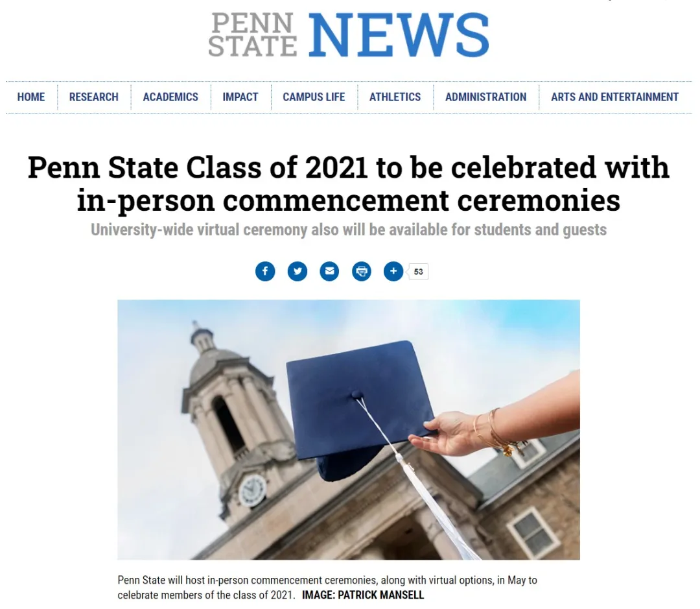Open Campus Life section
The image size is (700, 609).
[314, 97]
